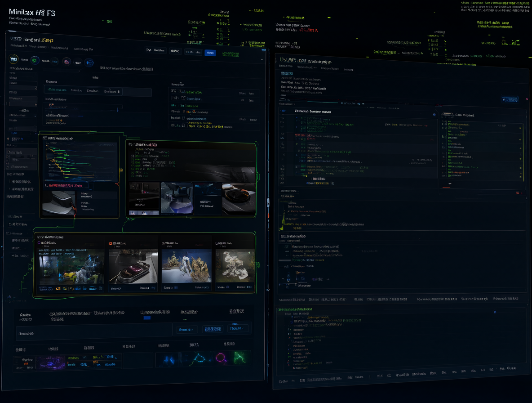Screen dimensions: 532x403
Task: Click the solid blue button in left window toolbar
Action: pyautogui.click(x=210, y=53)
